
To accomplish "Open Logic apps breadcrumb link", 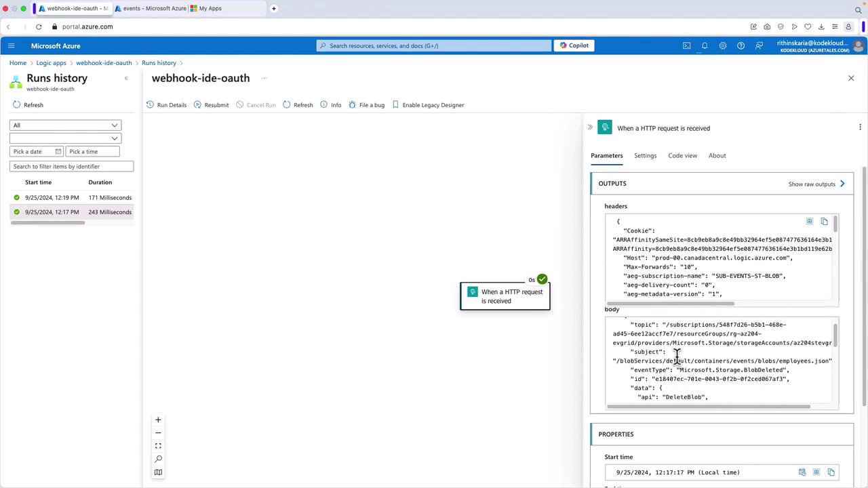I will [52, 63].
